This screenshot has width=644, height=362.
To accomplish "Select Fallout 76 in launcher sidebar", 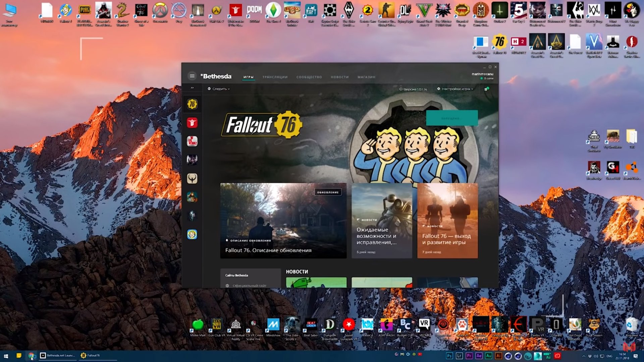I will tap(192, 104).
